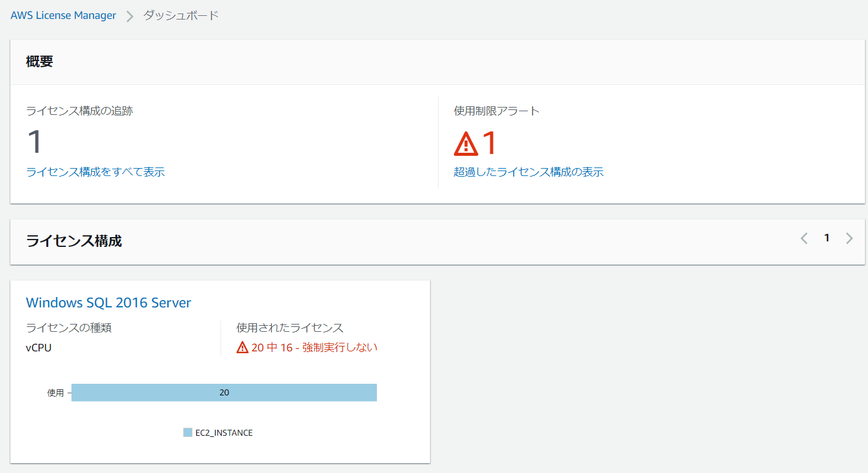
Task: Click the blue usage bar showing 20
Action: click(224, 392)
